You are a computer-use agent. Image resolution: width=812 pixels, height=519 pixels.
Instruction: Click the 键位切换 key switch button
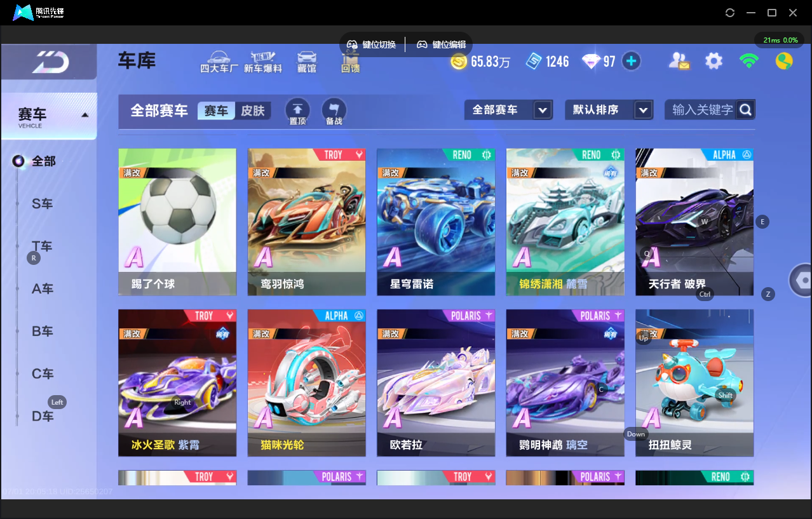point(372,44)
